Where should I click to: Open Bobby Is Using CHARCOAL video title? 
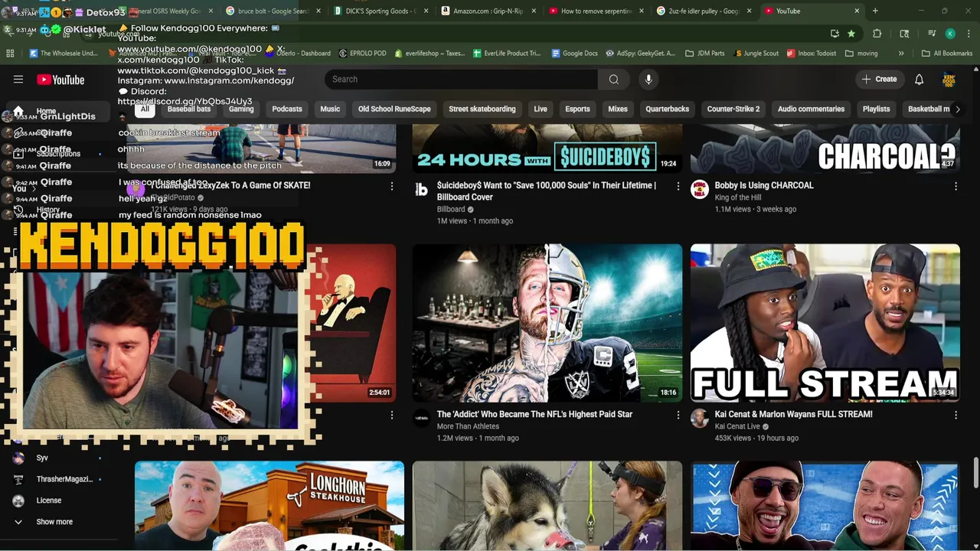[764, 185]
